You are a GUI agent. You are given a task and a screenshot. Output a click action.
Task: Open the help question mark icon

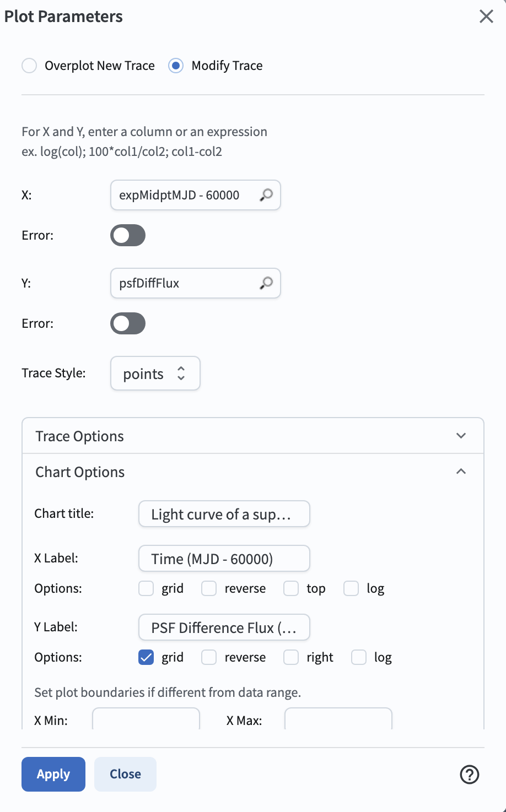469,775
